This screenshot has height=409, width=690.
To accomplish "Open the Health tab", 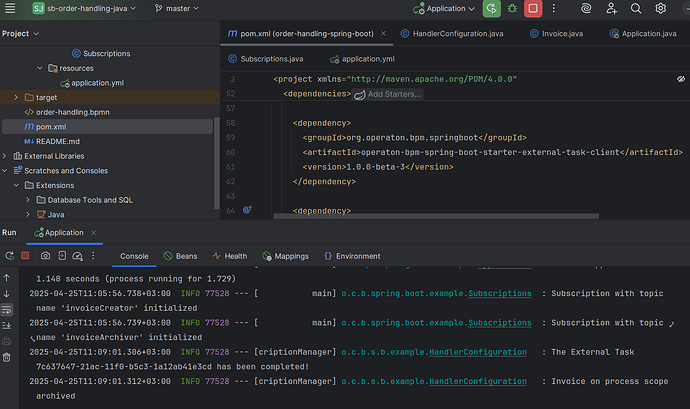I will [230, 256].
